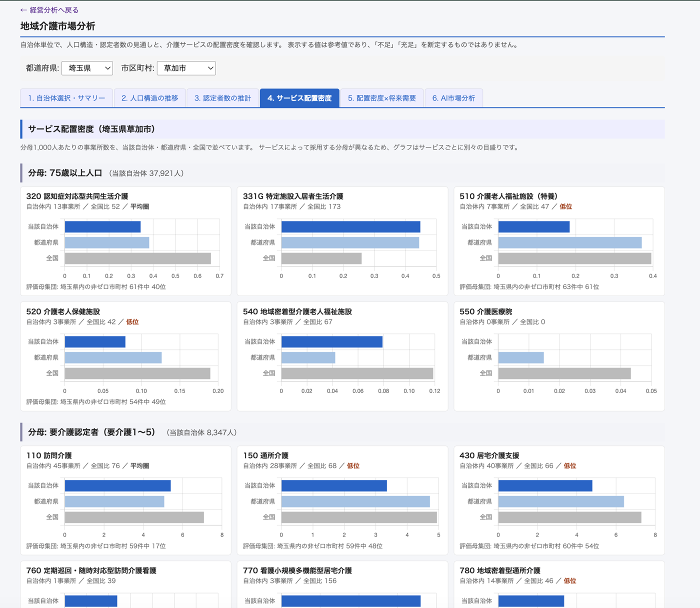The height and width of the screenshot is (608, 700).
Task: Switch to 2. 人口構造の推移 tab
Action: pos(150,98)
